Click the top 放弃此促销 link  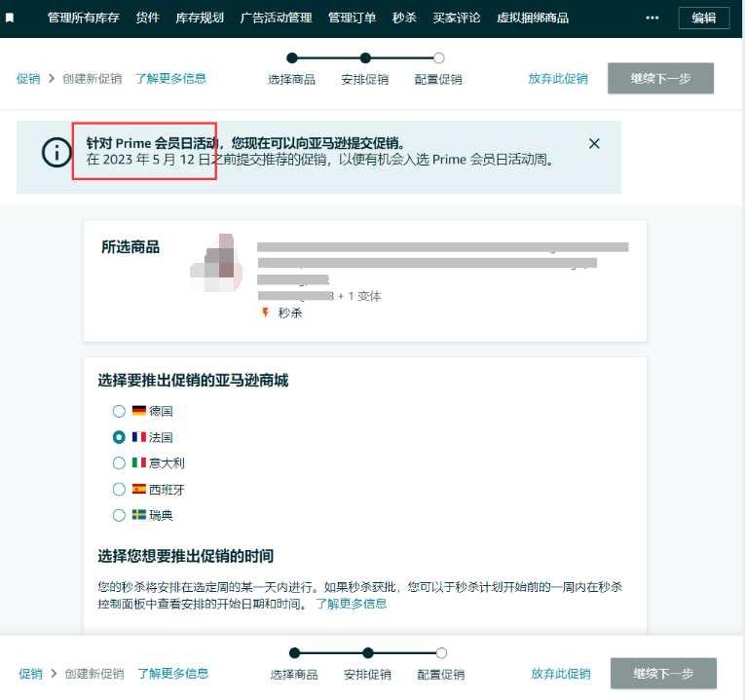(558, 79)
